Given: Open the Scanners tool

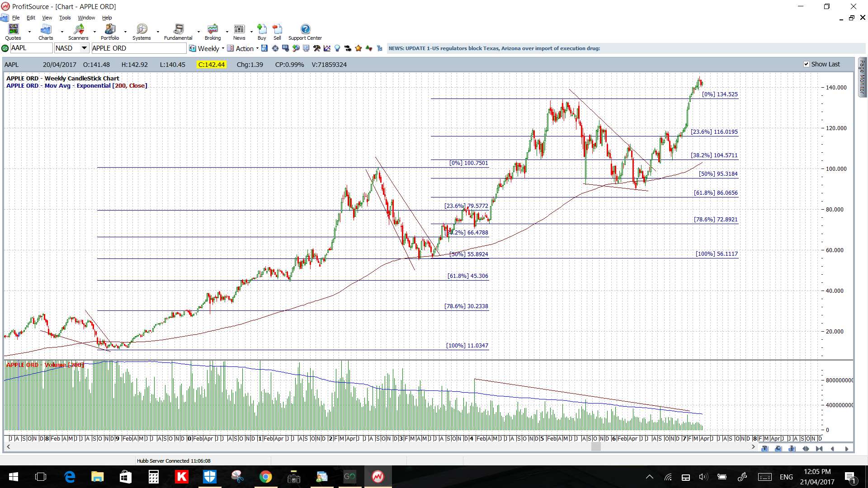Looking at the screenshot, I should point(78,32).
